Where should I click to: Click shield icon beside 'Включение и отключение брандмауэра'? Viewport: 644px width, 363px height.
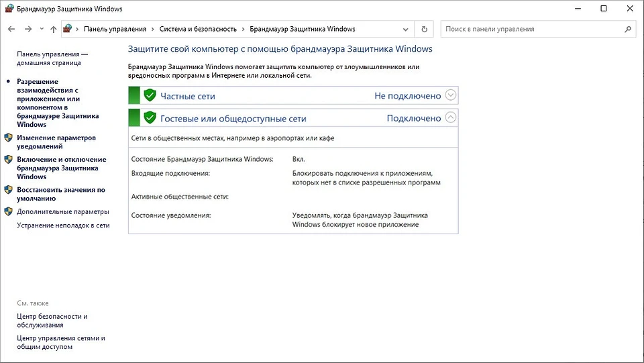pyautogui.click(x=8, y=159)
